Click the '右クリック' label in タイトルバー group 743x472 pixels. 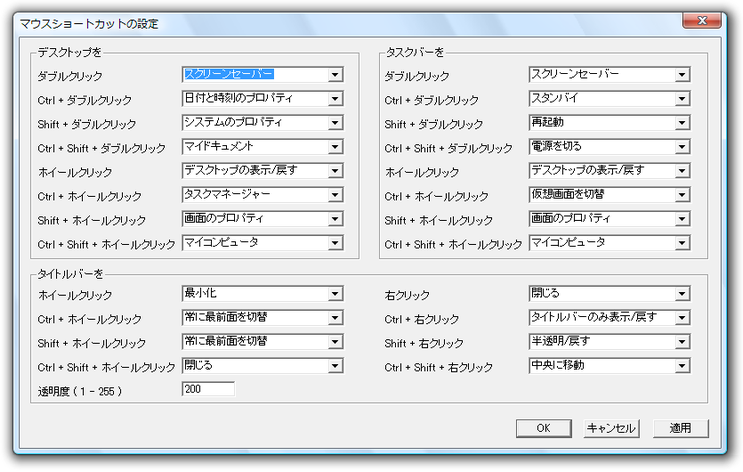click(x=407, y=296)
